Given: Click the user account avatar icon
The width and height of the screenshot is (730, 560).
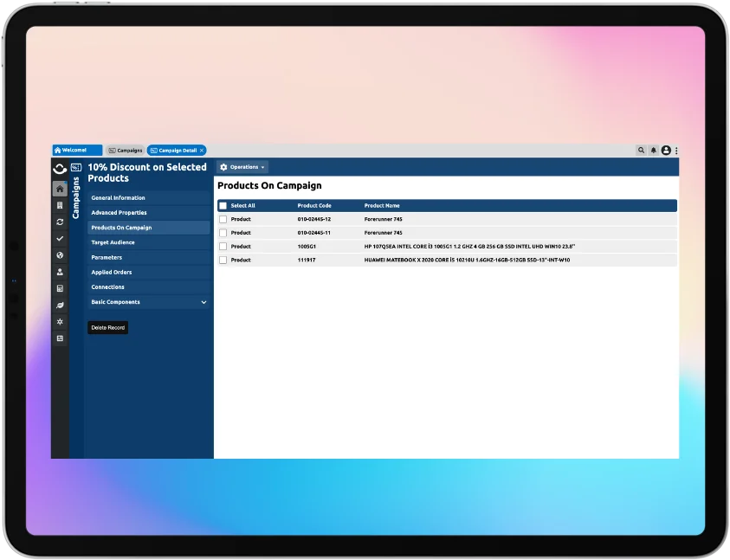Looking at the screenshot, I should (x=666, y=151).
